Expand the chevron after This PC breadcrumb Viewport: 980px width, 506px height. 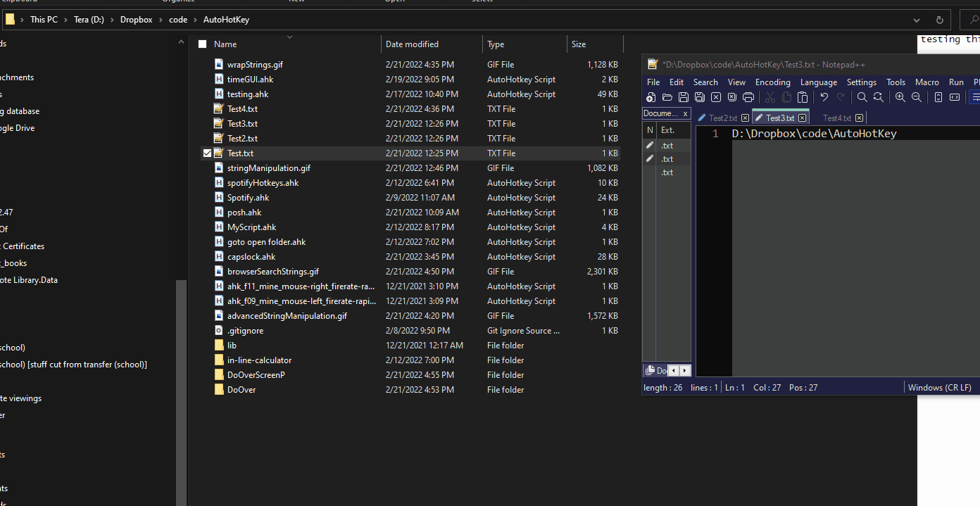click(x=66, y=20)
